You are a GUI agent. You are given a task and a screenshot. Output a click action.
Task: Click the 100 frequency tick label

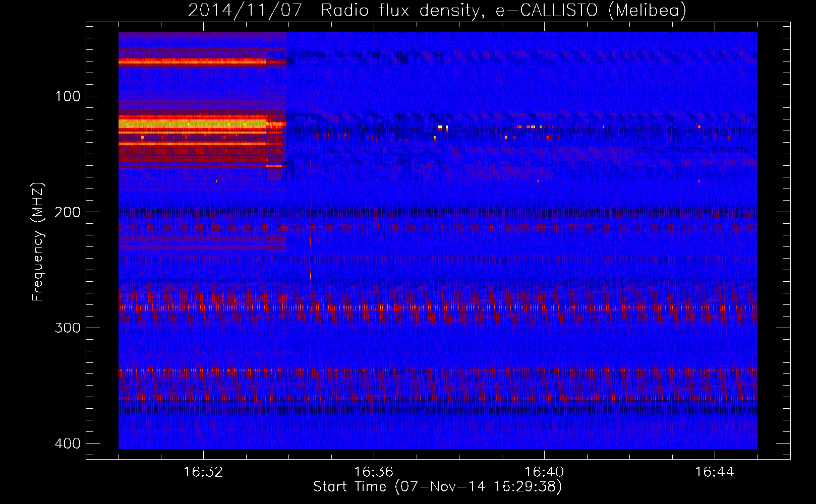coord(68,96)
